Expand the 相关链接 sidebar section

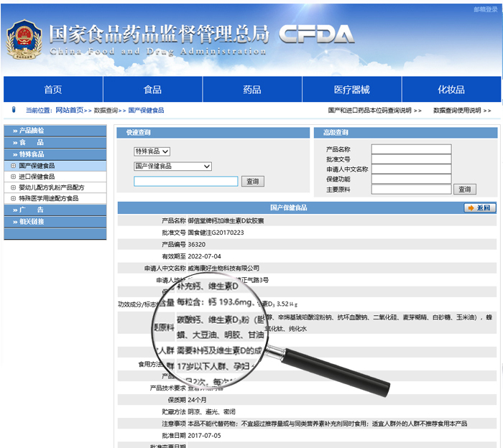(55, 222)
